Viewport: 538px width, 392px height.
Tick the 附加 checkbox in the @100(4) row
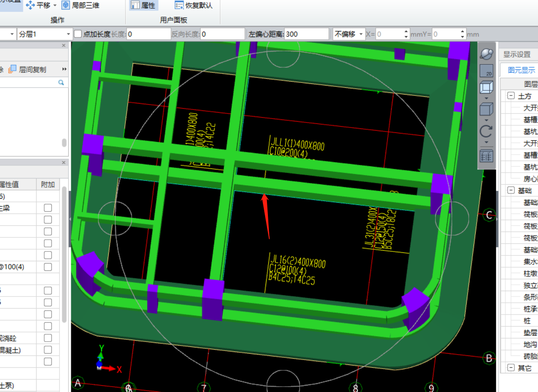(48, 267)
